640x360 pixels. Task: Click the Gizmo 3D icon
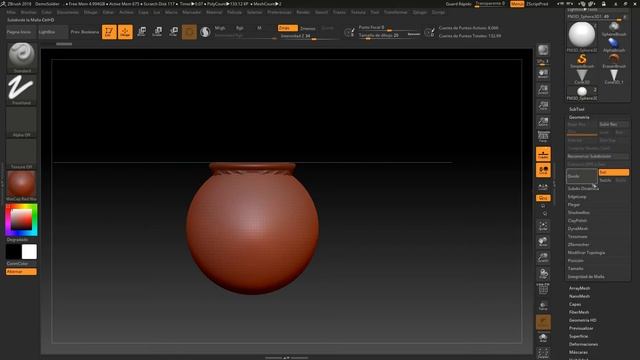point(189,32)
